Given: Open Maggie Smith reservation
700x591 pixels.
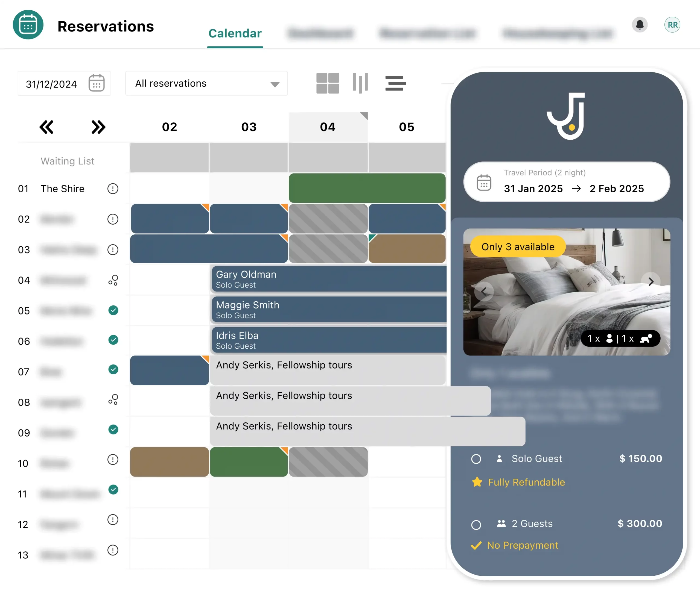Looking at the screenshot, I should point(329,309).
